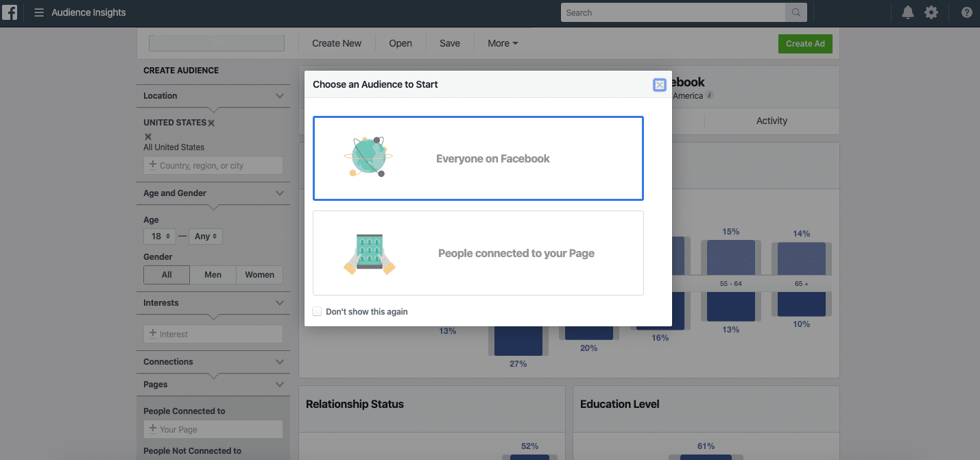Remove the All United States entry
980x460 pixels.
coord(147,136)
